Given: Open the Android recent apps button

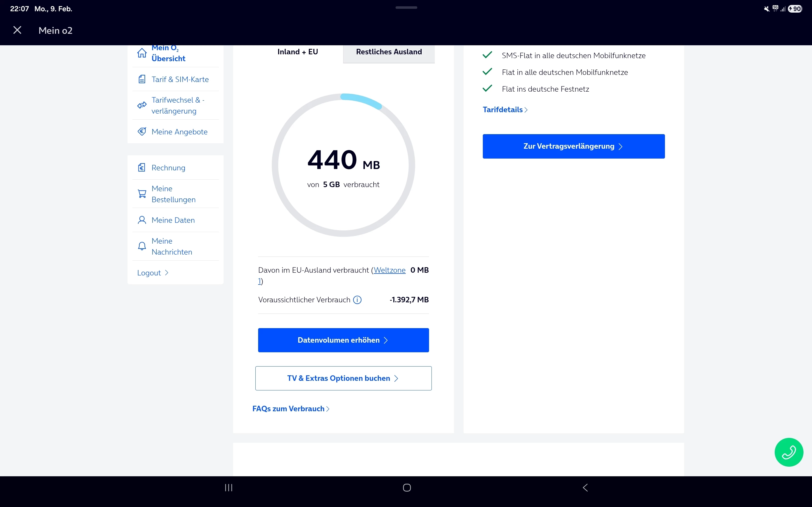Looking at the screenshot, I should (x=229, y=488).
